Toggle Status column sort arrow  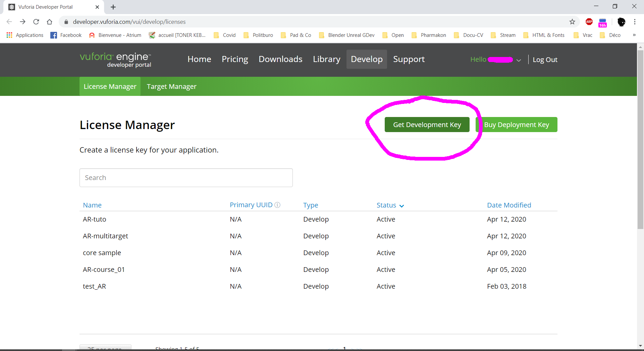[x=402, y=206]
